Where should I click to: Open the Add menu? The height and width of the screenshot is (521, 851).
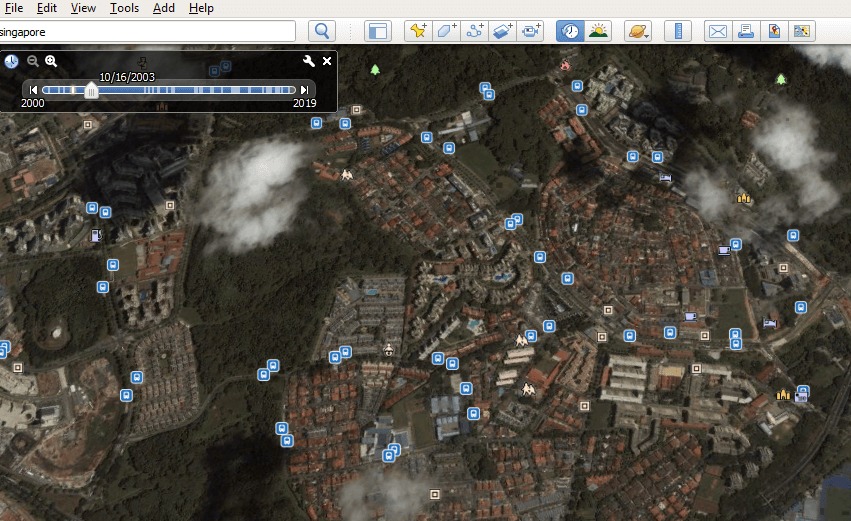point(163,8)
